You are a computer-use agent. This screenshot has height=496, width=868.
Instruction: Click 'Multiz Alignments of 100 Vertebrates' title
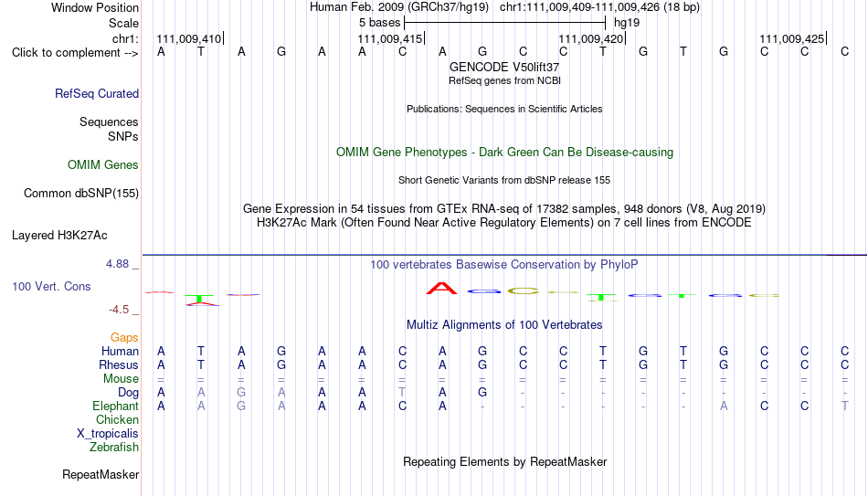click(504, 325)
